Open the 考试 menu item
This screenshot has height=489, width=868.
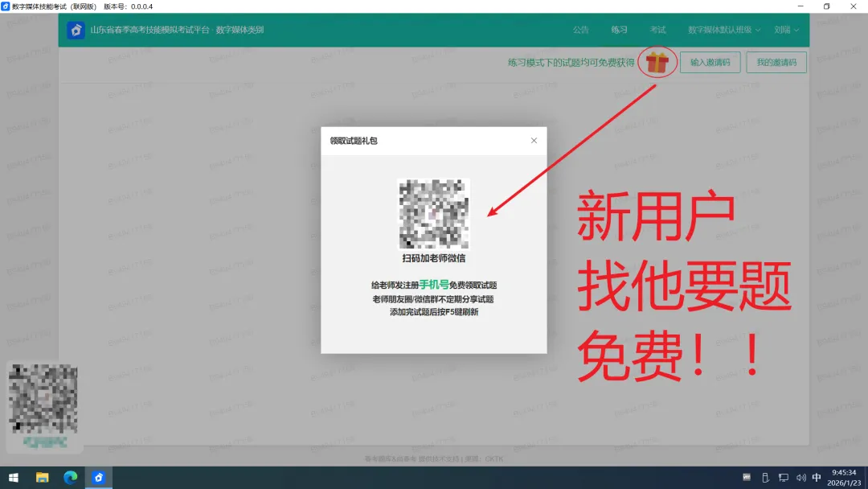click(x=657, y=30)
